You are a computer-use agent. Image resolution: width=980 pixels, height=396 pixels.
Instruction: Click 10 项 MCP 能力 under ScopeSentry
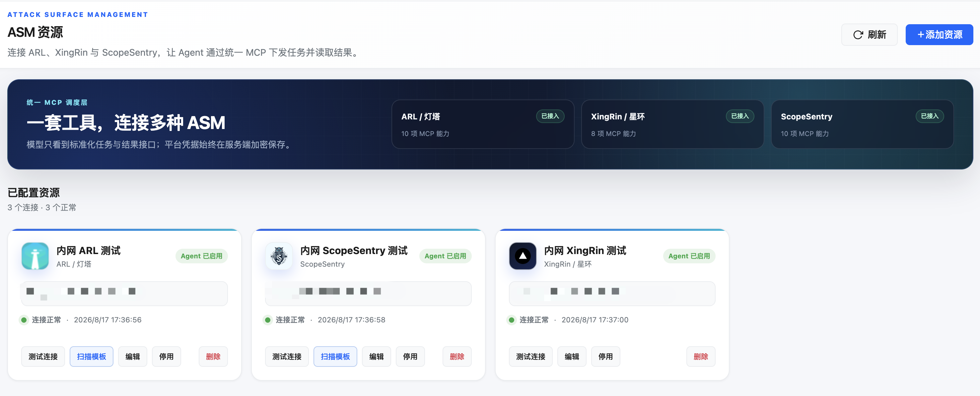pos(805,134)
